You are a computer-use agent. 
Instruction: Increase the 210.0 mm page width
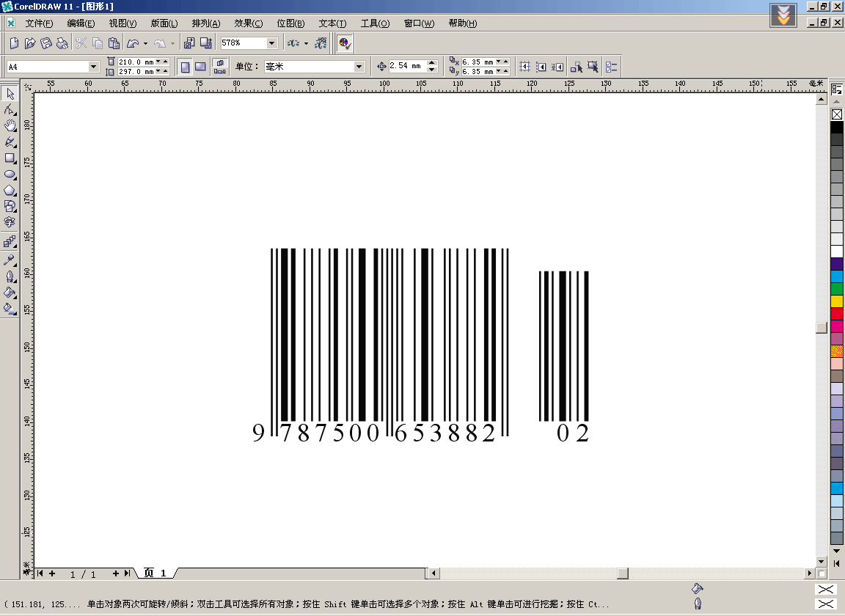166,62
